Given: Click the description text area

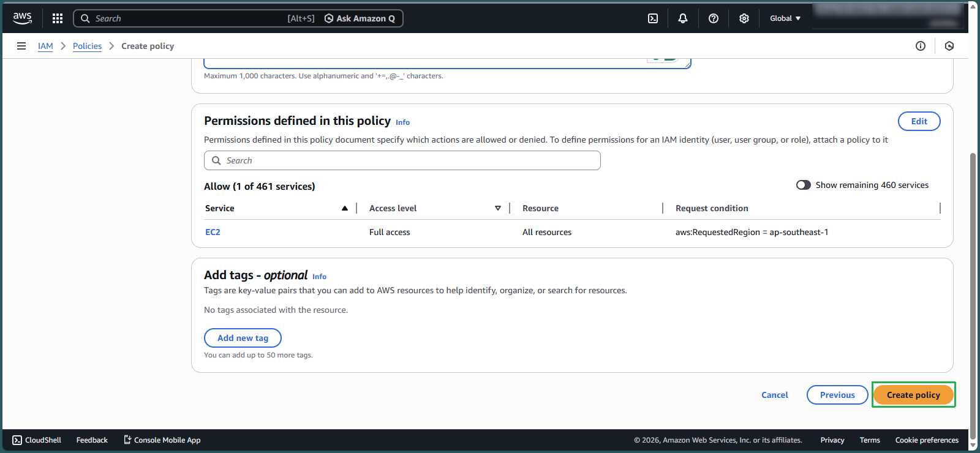Looking at the screenshot, I should point(447,63).
